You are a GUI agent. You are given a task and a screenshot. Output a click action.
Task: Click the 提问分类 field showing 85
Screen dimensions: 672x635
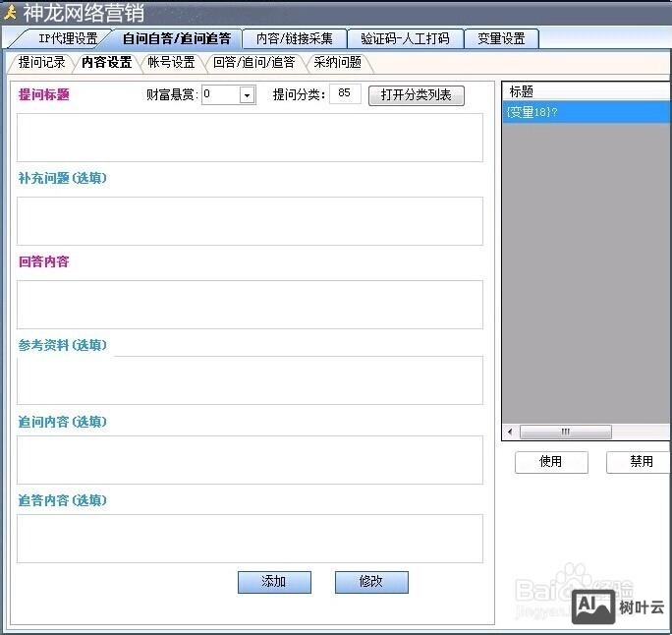[345, 93]
